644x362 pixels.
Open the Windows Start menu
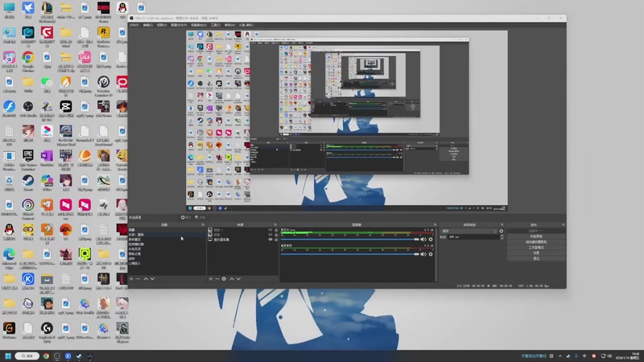[x=8, y=356]
